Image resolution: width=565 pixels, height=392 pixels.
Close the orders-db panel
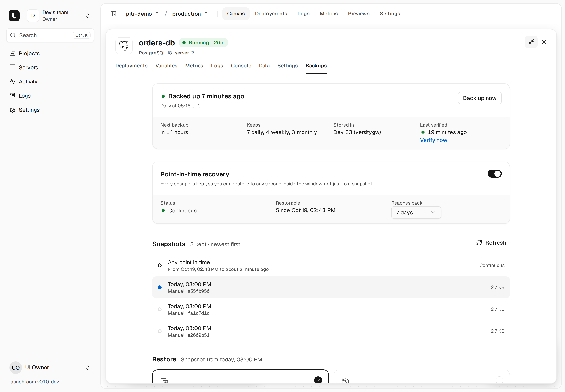544,42
